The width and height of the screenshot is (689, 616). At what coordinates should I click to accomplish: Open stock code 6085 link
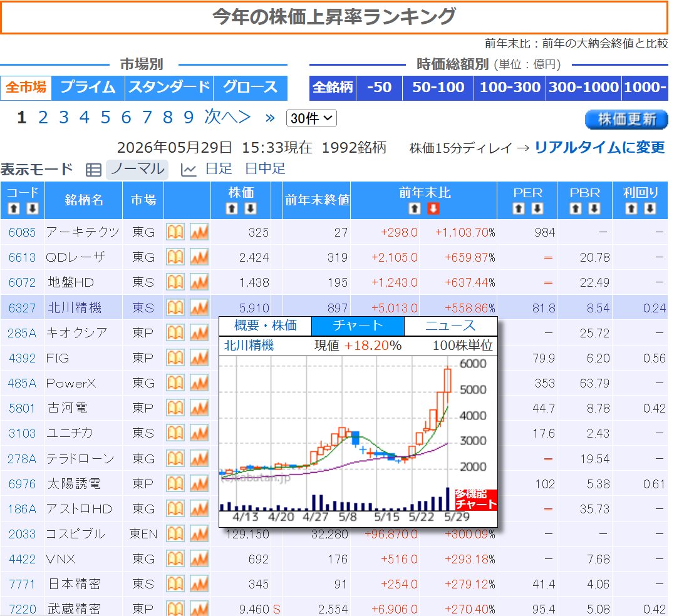click(x=22, y=232)
